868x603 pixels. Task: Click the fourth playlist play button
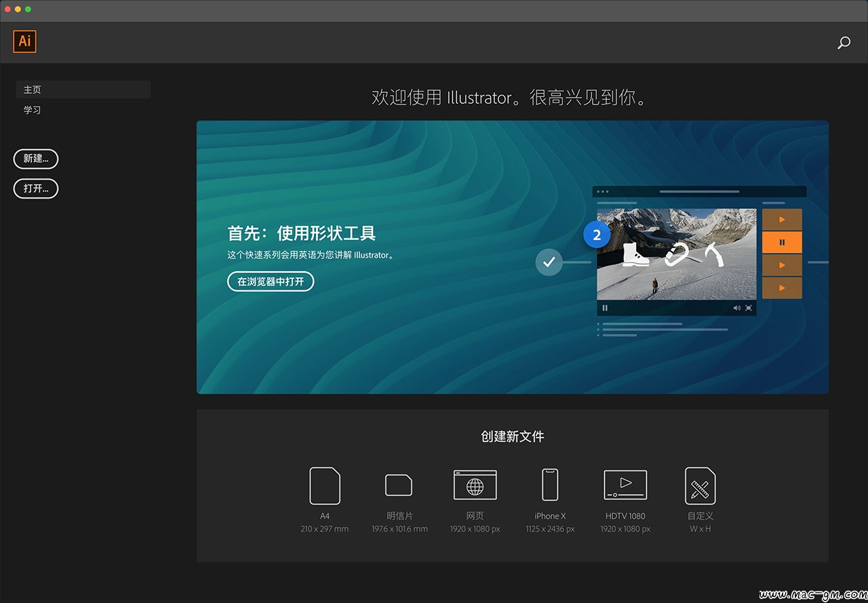click(x=782, y=288)
